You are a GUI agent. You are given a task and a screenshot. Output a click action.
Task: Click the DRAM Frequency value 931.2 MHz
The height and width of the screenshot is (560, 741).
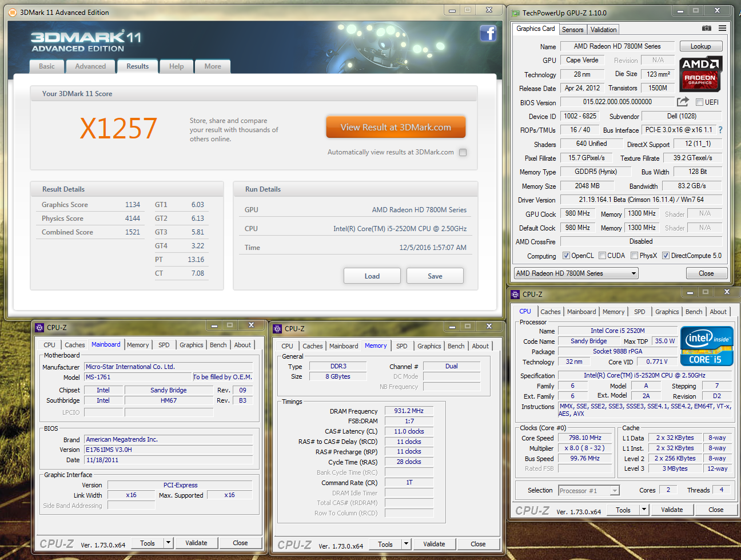pos(409,411)
